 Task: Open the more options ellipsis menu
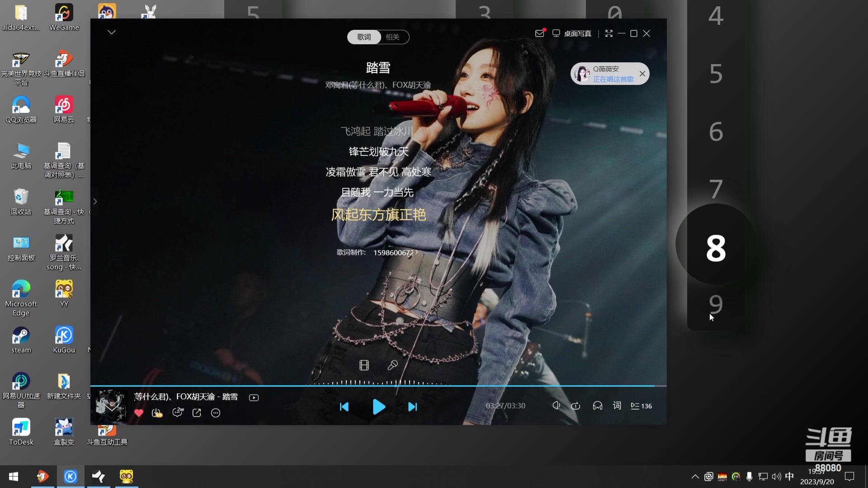click(215, 413)
